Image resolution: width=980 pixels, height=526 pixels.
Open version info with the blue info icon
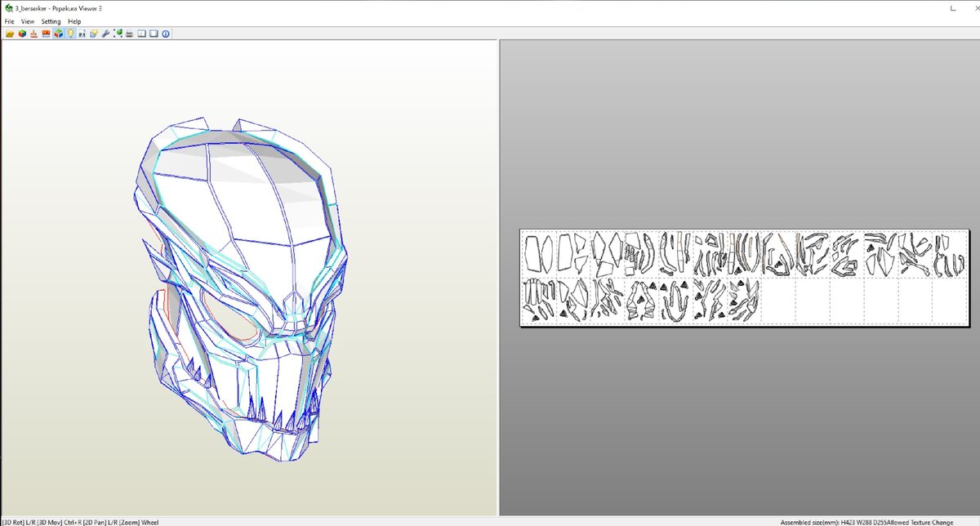pyautogui.click(x=166, y=33)
